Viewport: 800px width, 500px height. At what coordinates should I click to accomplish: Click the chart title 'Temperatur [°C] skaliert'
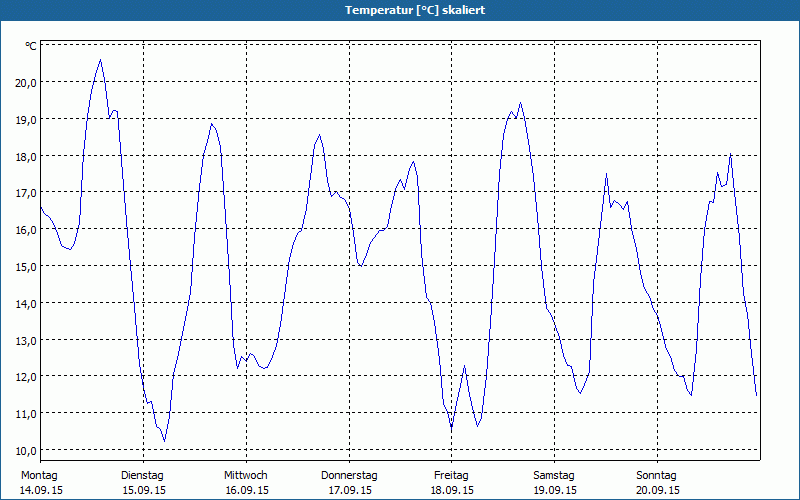[x=415, y=10]
